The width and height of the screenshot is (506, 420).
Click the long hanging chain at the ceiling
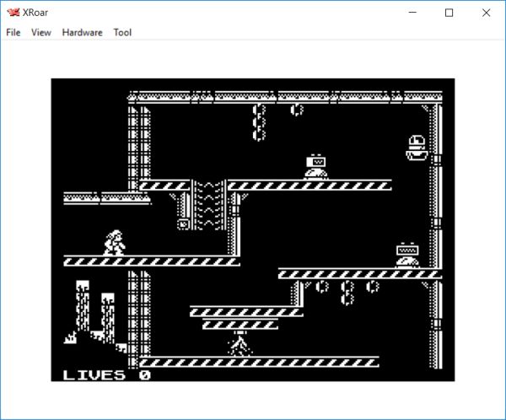pos(259,121)
